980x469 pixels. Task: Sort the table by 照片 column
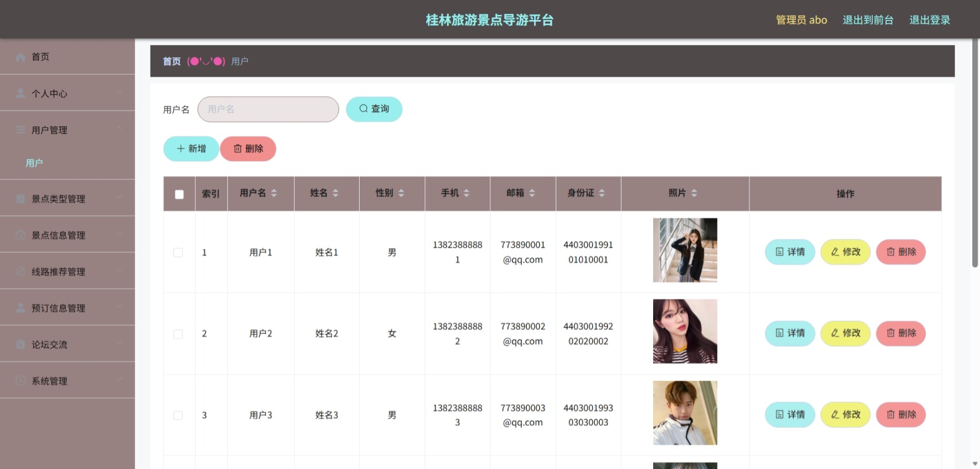click(694, 193)
